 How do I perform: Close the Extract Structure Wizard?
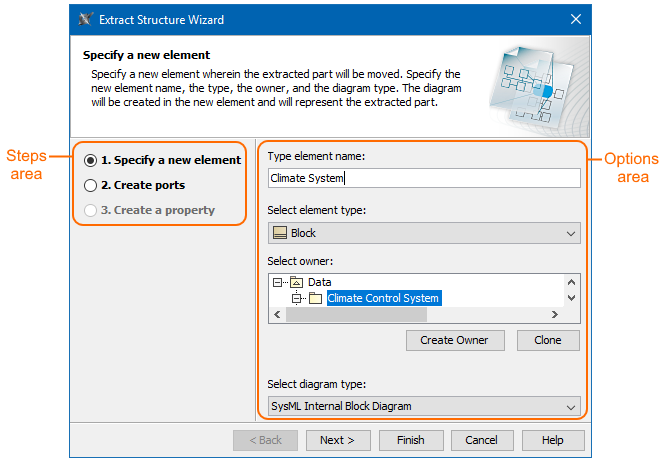(575, 19)
